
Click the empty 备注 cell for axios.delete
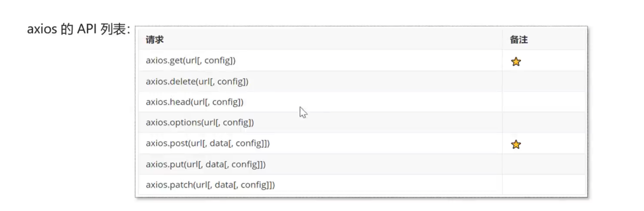pos(544,81)
